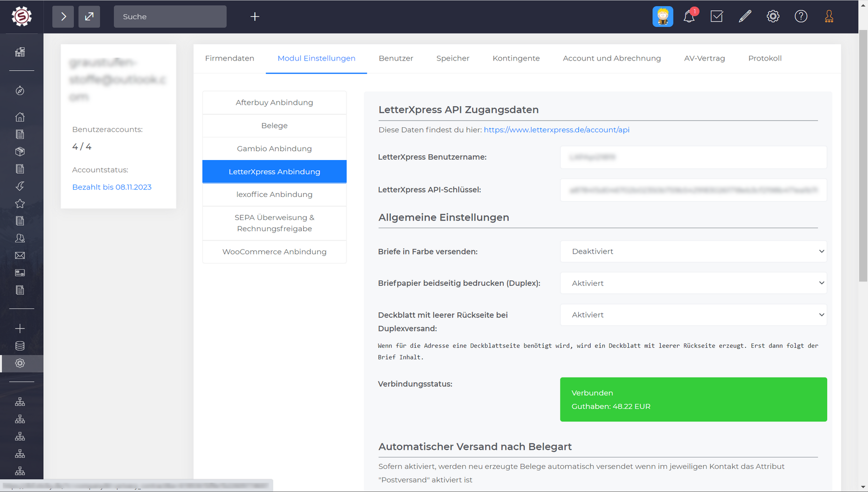Screen dimensions: 868x492
Task: Click the user profile icon in top bar
Action: pyautogui.click(x=829, y=17)
